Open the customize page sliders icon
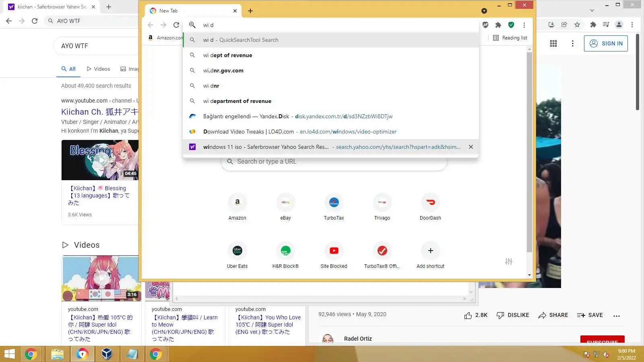The height and width of the screenshot is (362, 644). [x=509, y=261]
